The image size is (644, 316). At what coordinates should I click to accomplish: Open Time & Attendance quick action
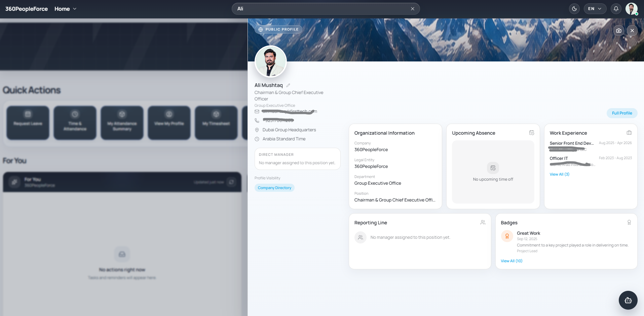pos(75,123)
